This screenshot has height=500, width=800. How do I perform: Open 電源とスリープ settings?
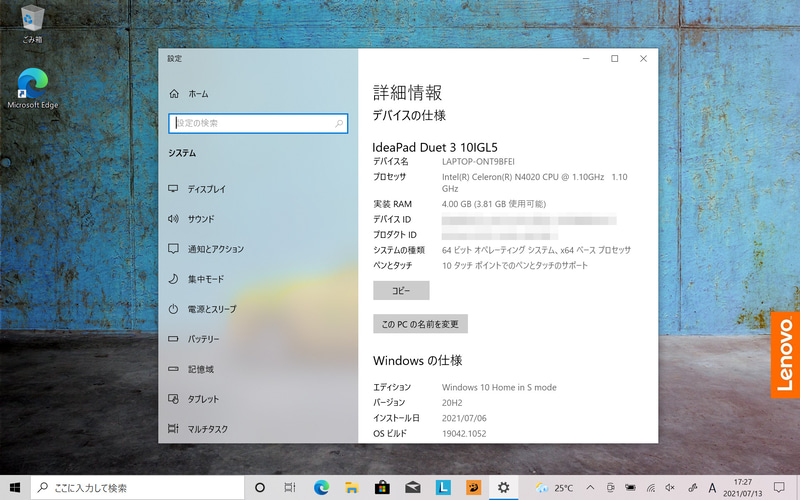click(203, 309)
